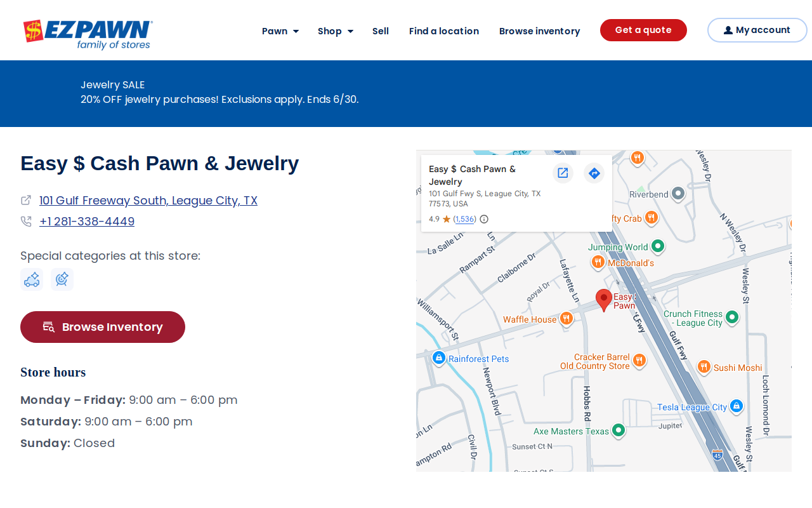Click the Special categories at this store label
Image resolution: width=812 pixels, height=508 pixels.
pos(110,256)
